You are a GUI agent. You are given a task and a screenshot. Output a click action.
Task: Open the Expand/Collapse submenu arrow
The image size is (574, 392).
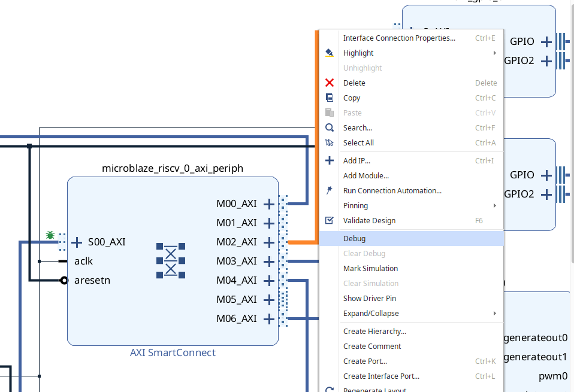click(x=496, y=313)
